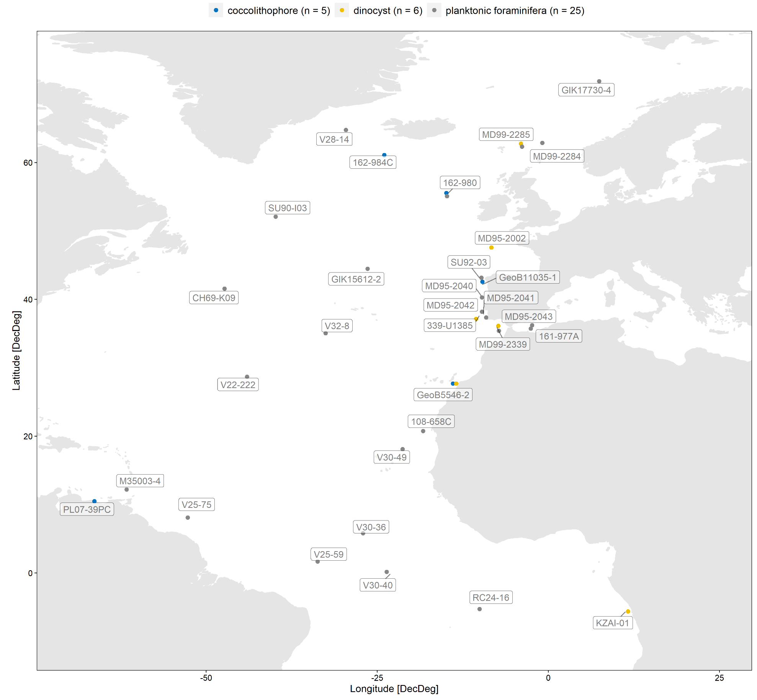Image resolution: width=757 pixels, height=700 pixels.
Task: Click the gray point below RC24-16 label
Action: [x=479, y=609]
